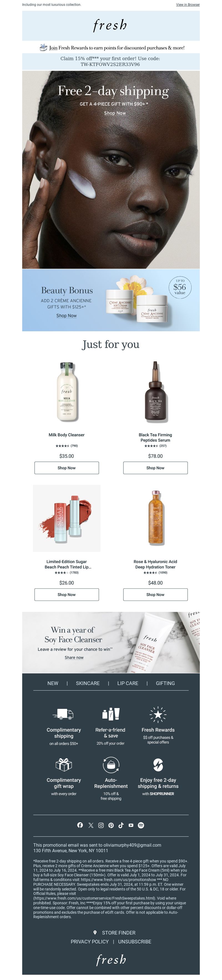Click the Fresh Rewards star icon
The image size is (222, 980).
pyautogui.click(x=158, y=714)
